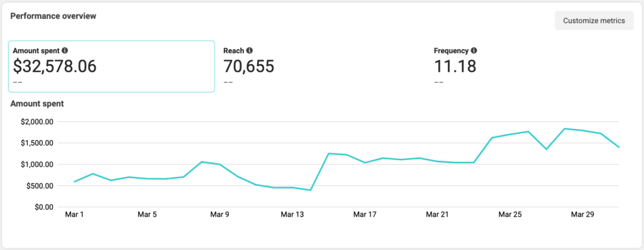Click the 70,655 reach value

point(248,66)
